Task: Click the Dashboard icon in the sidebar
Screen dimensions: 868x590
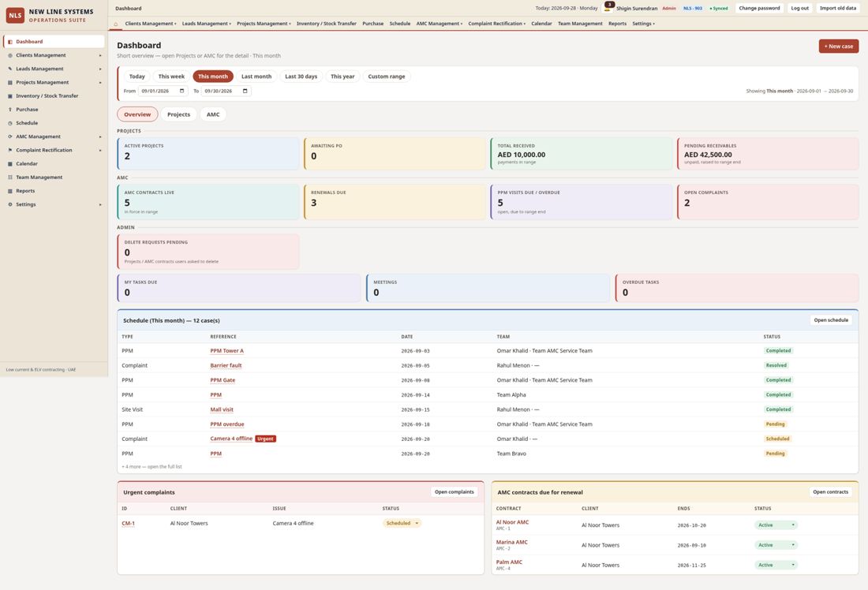Action: point(10,42)
